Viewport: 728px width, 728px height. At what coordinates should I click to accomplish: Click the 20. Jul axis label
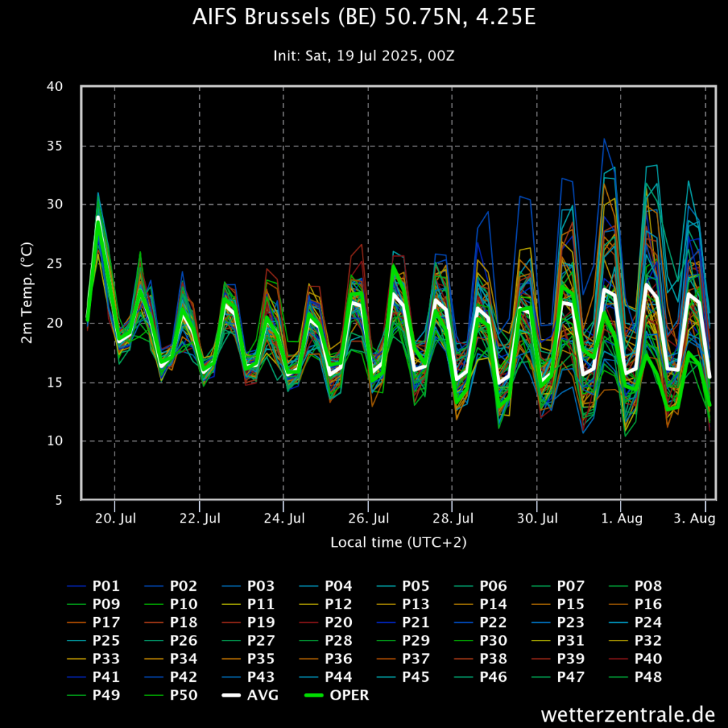point(116,518)
